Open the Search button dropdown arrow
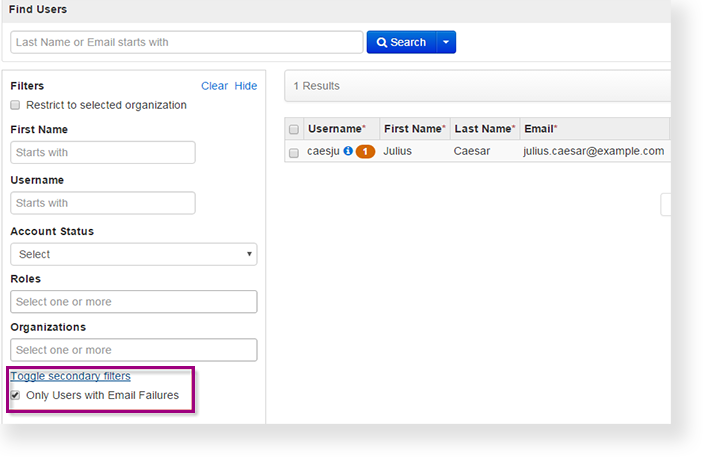The image size is (708, 464). tap(447, 42)
